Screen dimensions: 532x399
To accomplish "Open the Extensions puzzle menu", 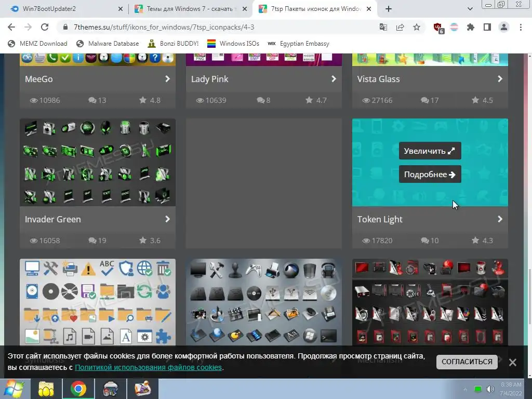I will (x=471, y=27).
